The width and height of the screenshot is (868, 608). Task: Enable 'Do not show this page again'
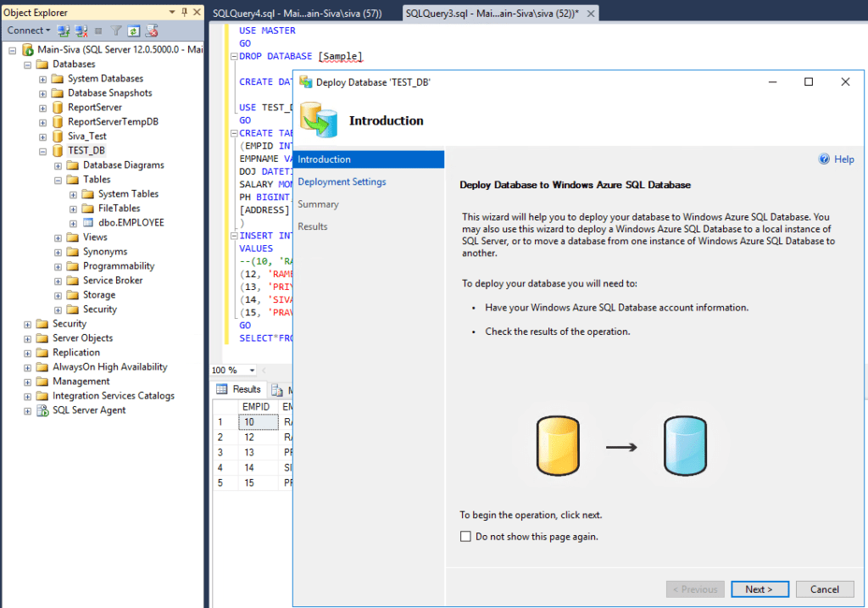[x=465, y=537]
